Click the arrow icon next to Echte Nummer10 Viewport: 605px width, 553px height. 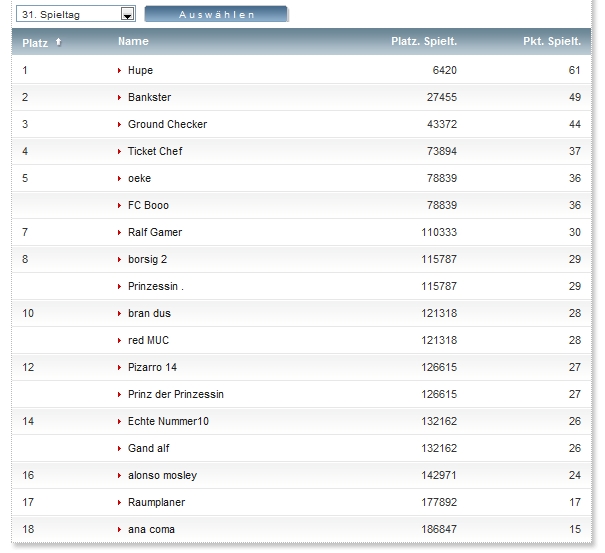[x=120, y=422]
